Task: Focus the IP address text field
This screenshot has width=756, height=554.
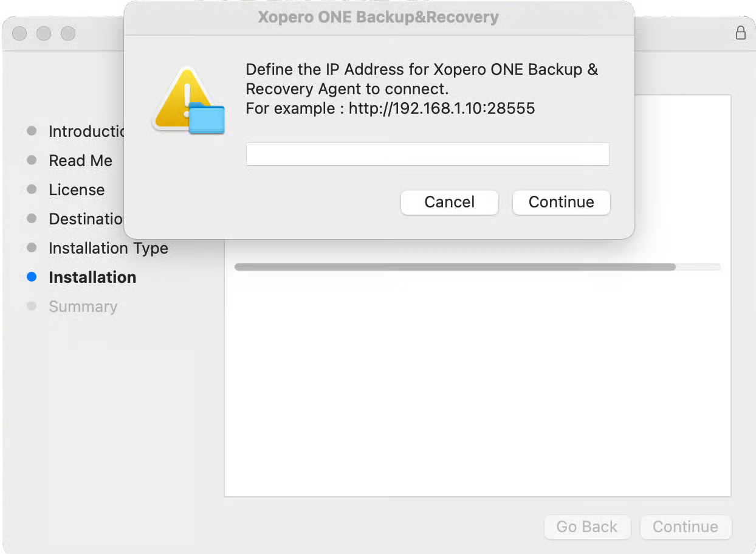Action: (427, 154)
